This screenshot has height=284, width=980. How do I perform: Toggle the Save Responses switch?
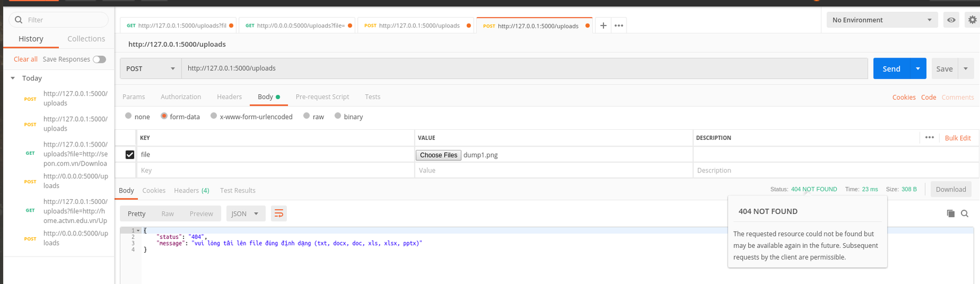[100, 59]
